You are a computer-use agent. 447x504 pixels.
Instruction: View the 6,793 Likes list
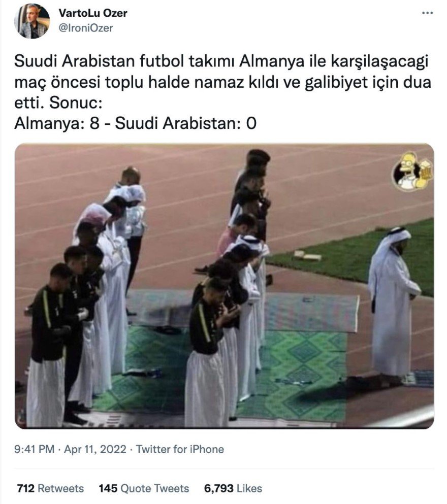point(233,488)
